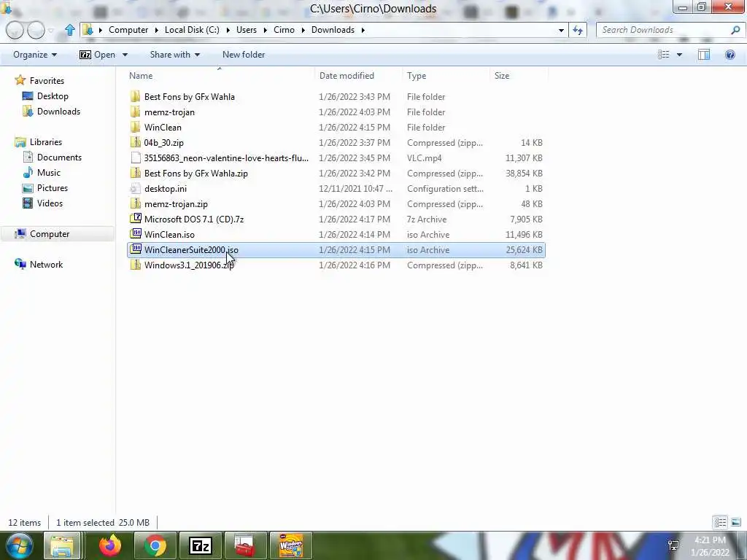The width and height of the screenshot is (747, 560).
Task: Click Users in the address breadcrumb
Action: pos(247,29)
